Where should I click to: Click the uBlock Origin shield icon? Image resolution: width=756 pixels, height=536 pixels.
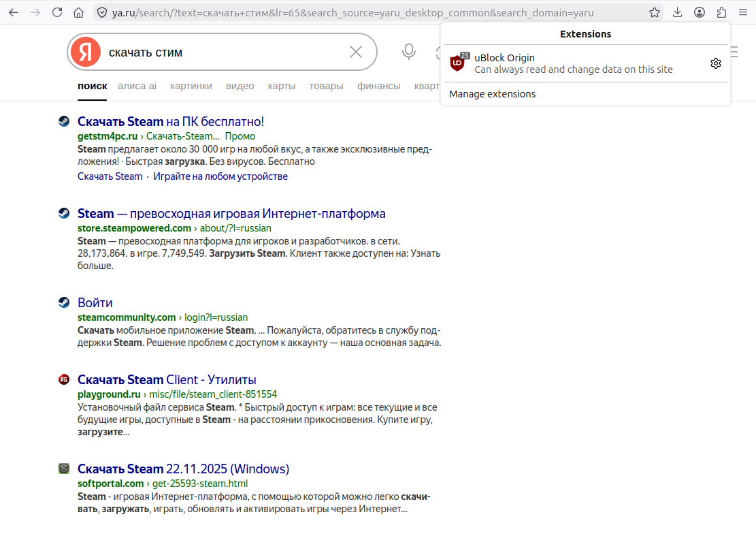[457, 63]
